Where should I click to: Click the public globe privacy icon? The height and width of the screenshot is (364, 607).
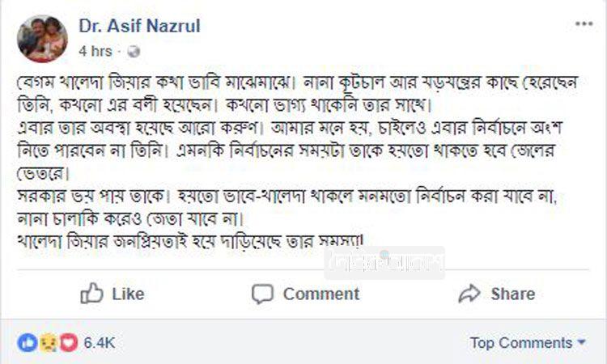pyautogui.click(x=134, y=51)
